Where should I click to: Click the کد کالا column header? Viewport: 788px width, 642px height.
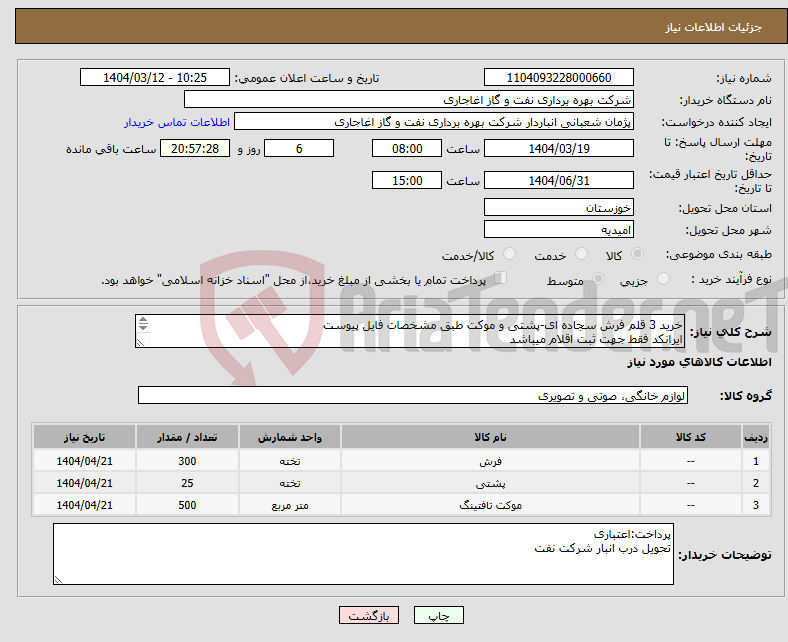pos(691,437)
